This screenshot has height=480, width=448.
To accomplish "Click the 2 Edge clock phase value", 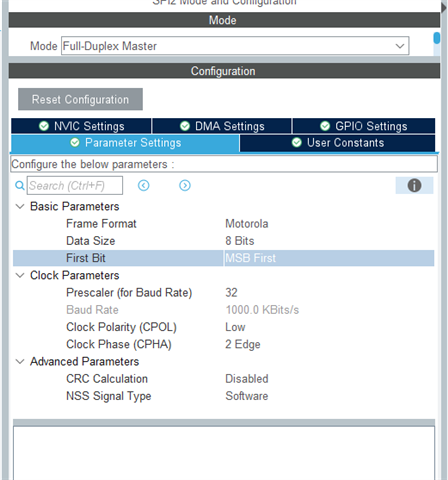I will 243,344.
